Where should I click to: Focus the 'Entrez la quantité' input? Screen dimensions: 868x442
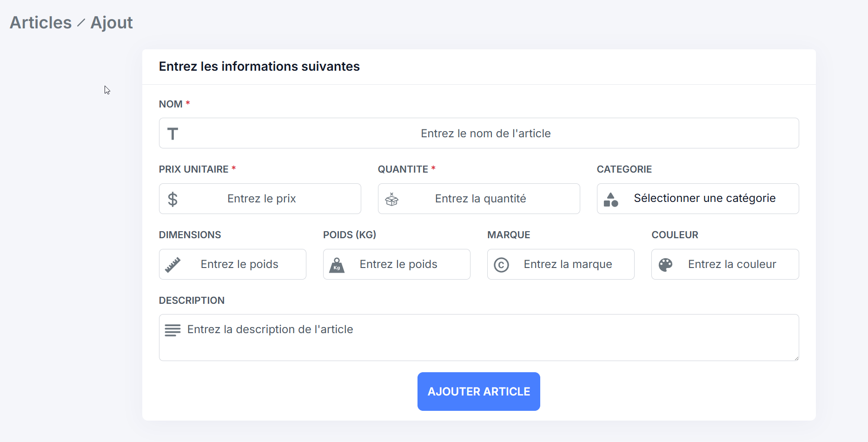click(x=479, y=199)
